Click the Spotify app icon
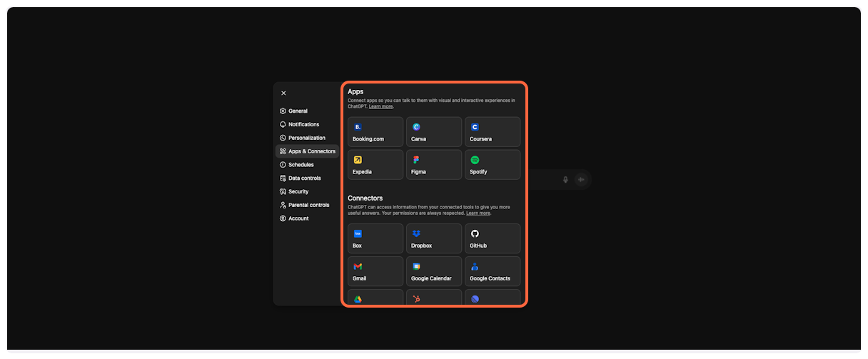The height and width of the screenshot is (359, 868). (475, 160)
